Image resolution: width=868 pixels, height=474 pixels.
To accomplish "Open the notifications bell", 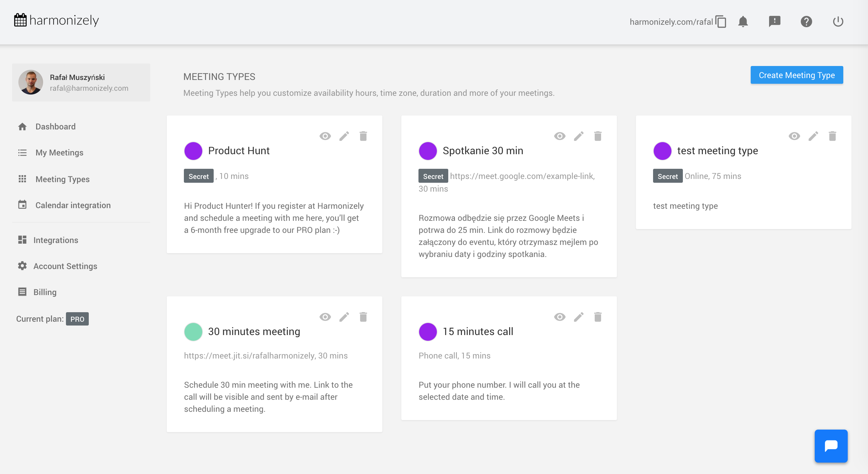I will point(743,22).
